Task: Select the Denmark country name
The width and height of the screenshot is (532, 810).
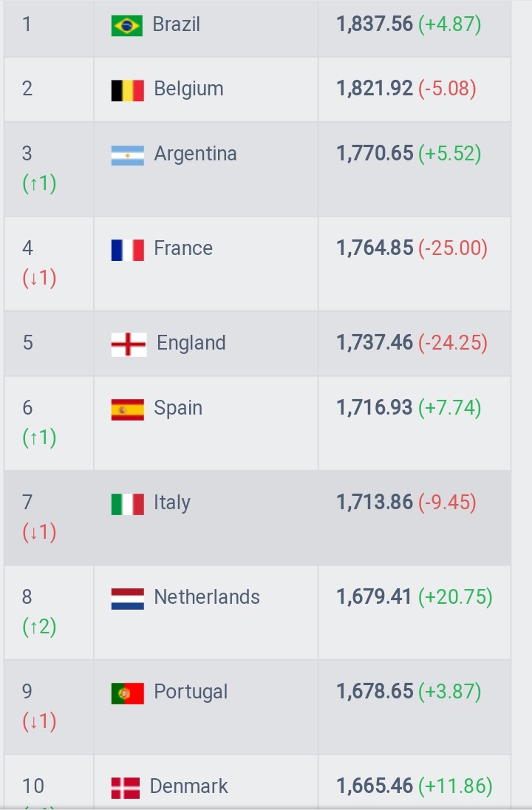Action: [x=188, y=786]
